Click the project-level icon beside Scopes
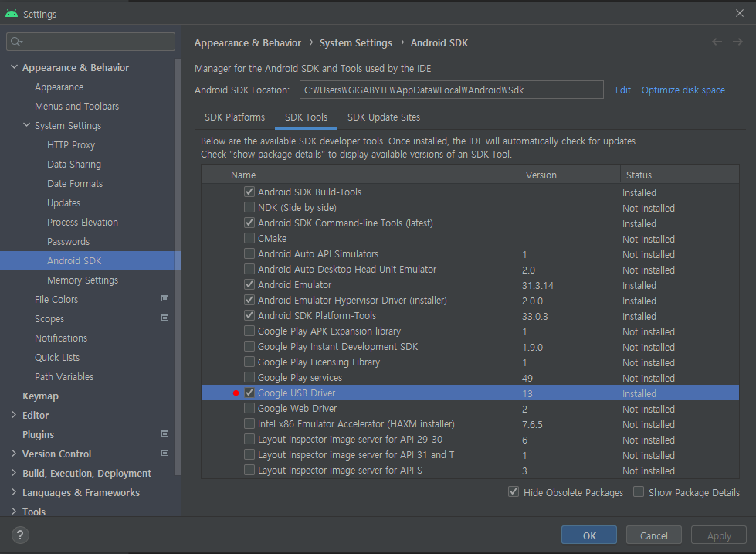 click(165, 318)
